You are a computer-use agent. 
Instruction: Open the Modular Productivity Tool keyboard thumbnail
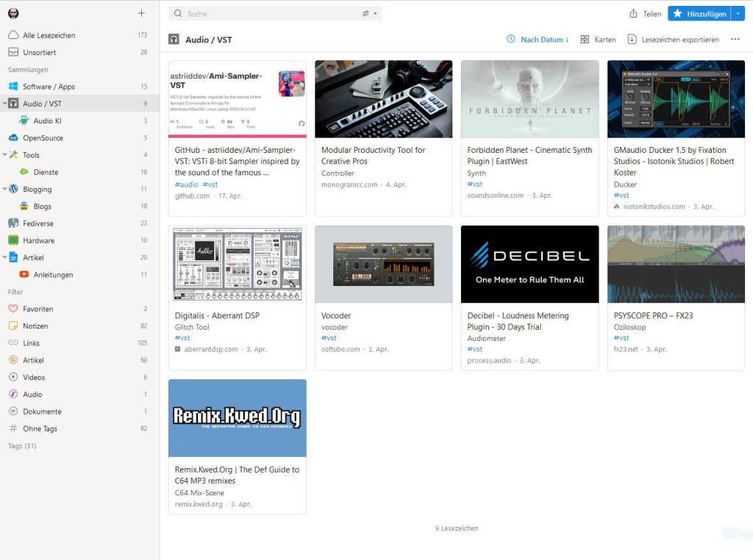384,99
